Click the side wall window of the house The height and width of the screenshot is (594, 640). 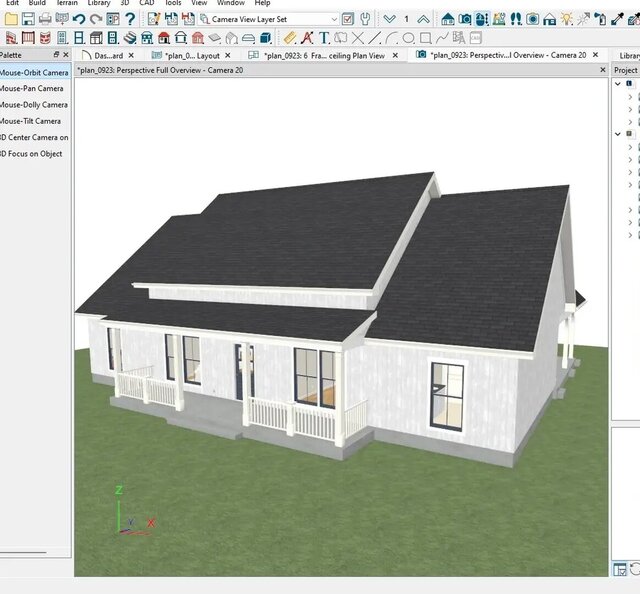[447, 395]
